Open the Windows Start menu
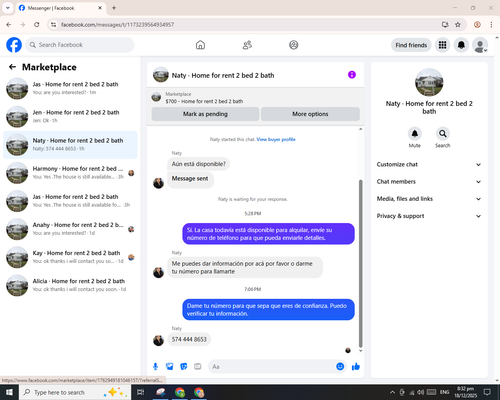The width and height of the screenshot is (500, 400). pos(9,392)
